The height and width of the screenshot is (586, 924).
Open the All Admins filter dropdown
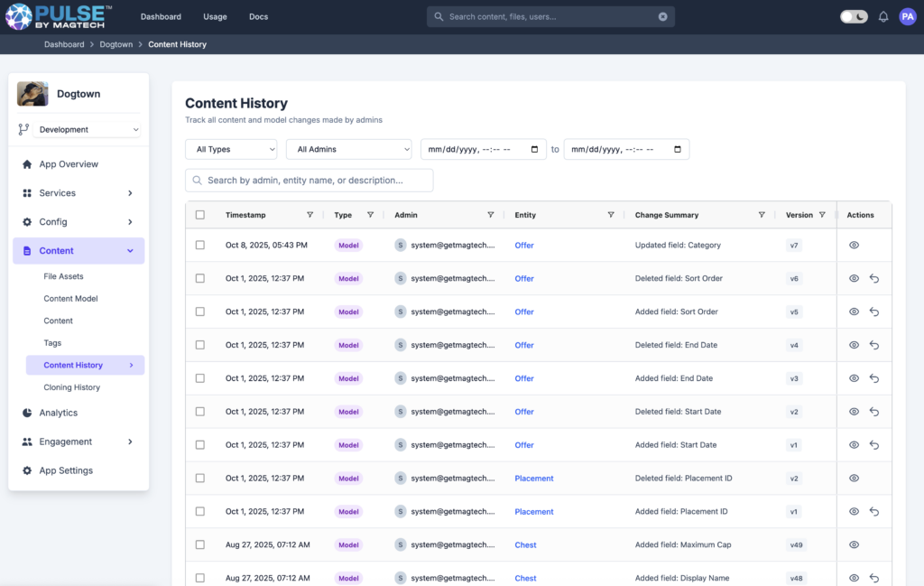[348, 149]
